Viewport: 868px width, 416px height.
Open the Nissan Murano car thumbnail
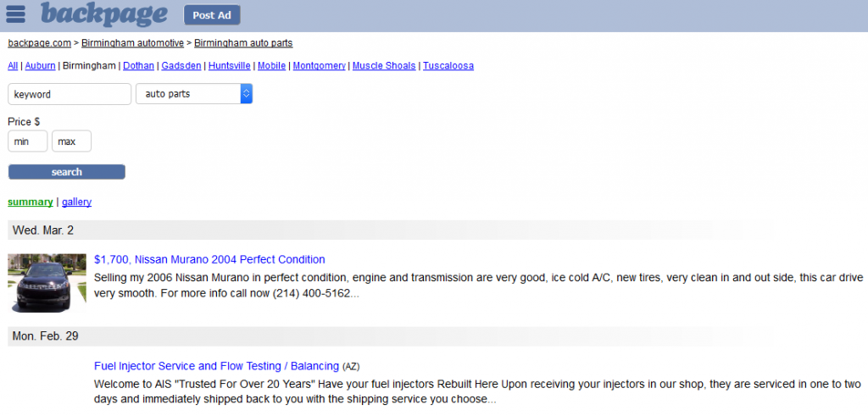click(47, 283)
